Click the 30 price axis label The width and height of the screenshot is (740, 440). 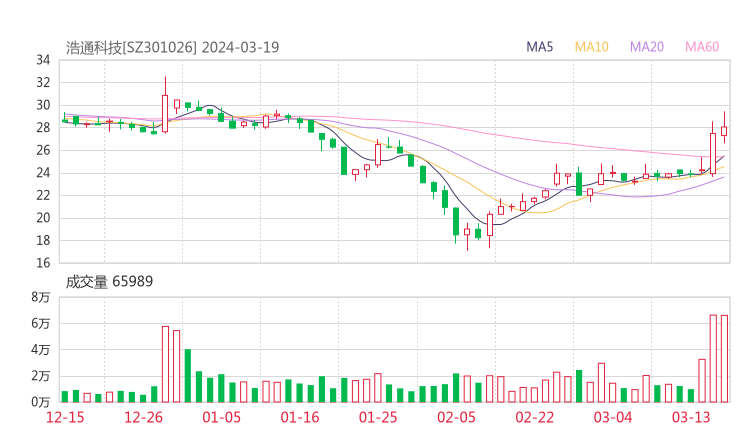tap(43, 105)
